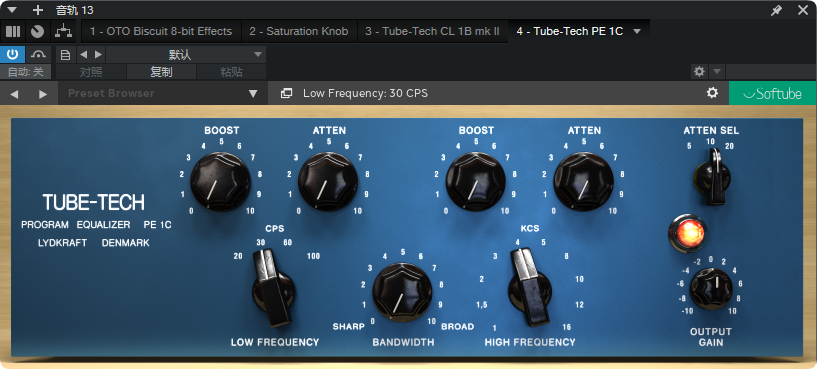Image resolution: width=817 pixels, height=369 pixels.
Task: Open the routing view icon
Action: pos(64,31)
